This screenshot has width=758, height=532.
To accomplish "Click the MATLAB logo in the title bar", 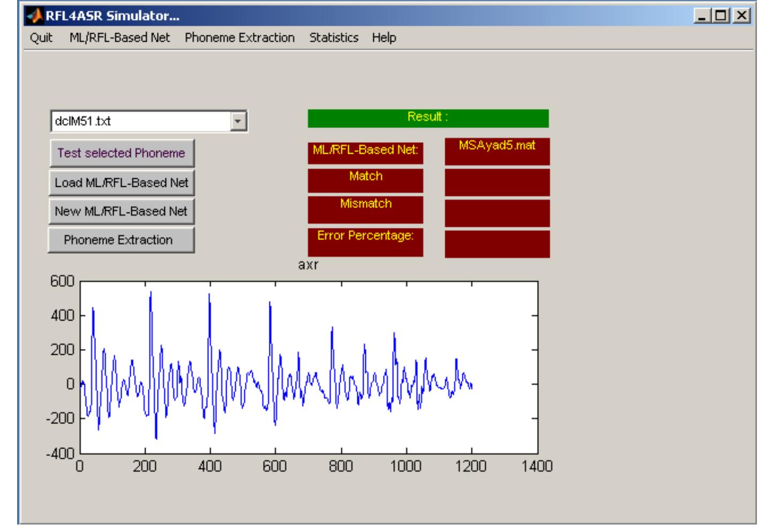I will (33, 16).
